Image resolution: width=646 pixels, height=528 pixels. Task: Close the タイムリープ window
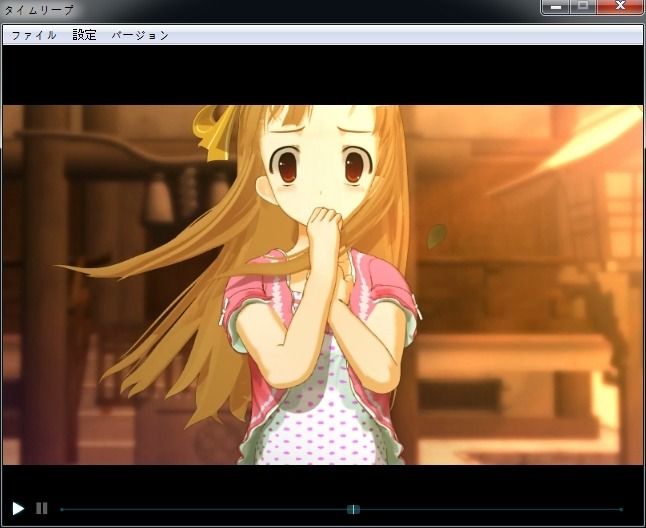tap(620, 7)
